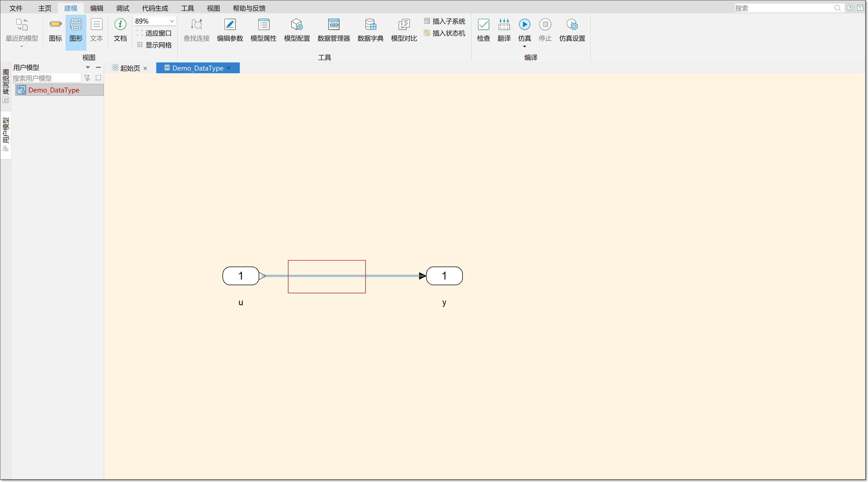Toggle 显示网格 show grid

pos(154,45)
